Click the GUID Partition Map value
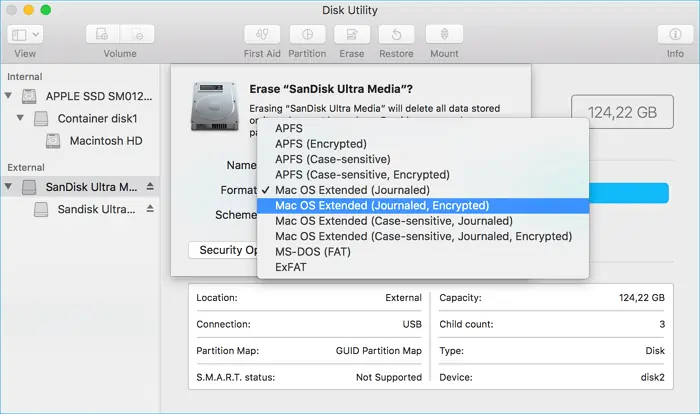The width and height of the screenshot is (700, 414). [x=379, y=351]
